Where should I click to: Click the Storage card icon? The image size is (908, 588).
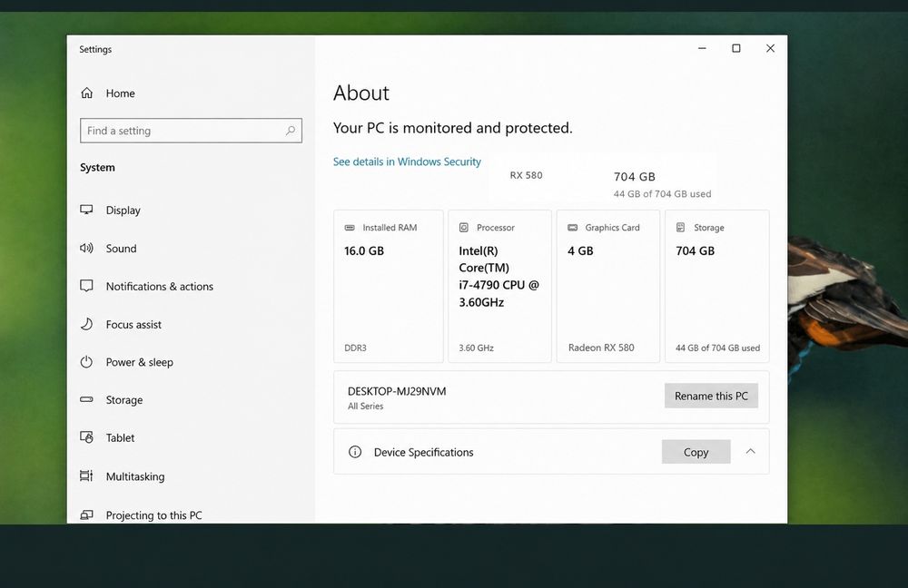pyautogui.click(x=681, y=228)
